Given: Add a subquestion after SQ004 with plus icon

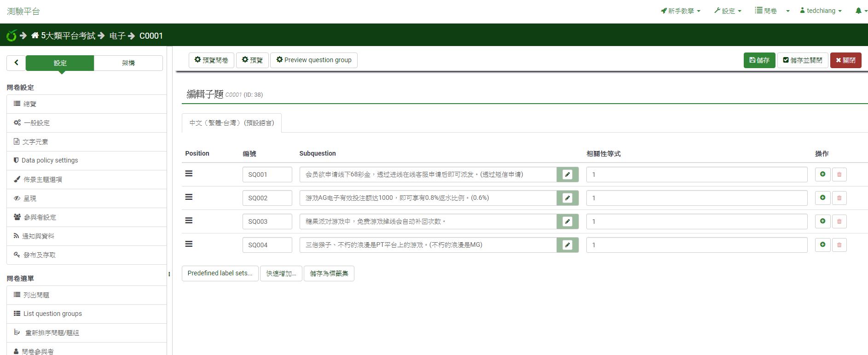Looking at the screenshot, I should point(822,244).
